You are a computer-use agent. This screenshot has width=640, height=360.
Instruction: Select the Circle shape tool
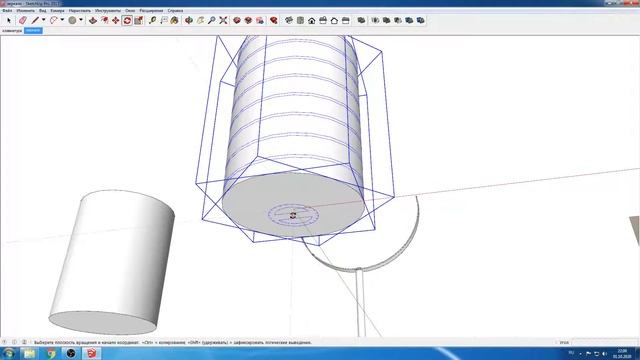(x=72, y=20)
